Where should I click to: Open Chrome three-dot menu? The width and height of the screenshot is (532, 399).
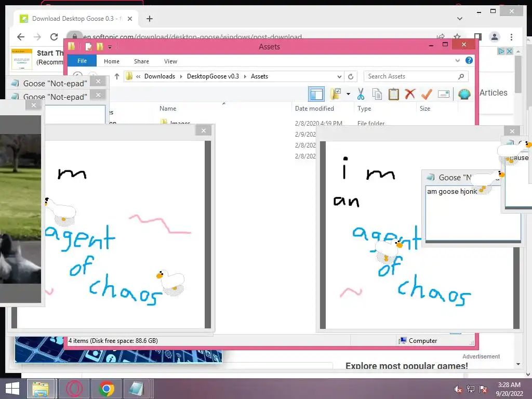(511, 37)
